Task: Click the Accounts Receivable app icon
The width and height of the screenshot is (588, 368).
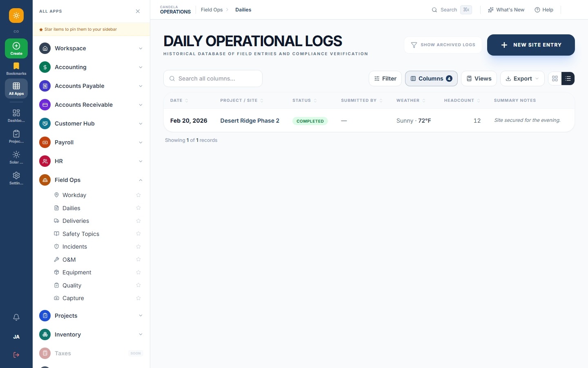Action: [x=45, y=105]
